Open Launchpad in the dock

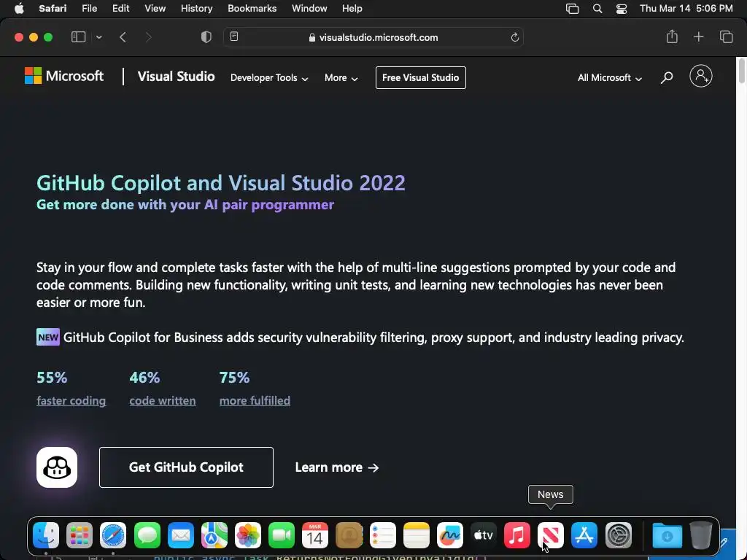80,535
